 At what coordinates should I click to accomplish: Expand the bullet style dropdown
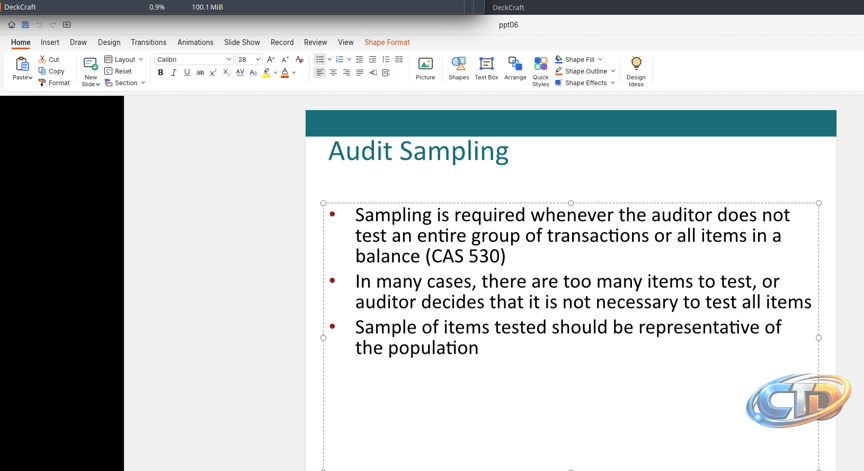click(330, 59)
